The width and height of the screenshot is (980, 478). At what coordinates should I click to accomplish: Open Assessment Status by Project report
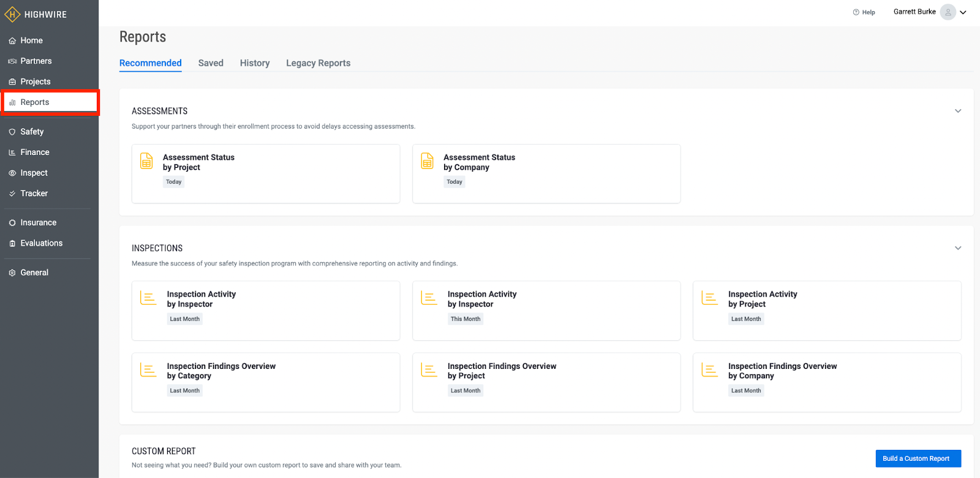266,173
